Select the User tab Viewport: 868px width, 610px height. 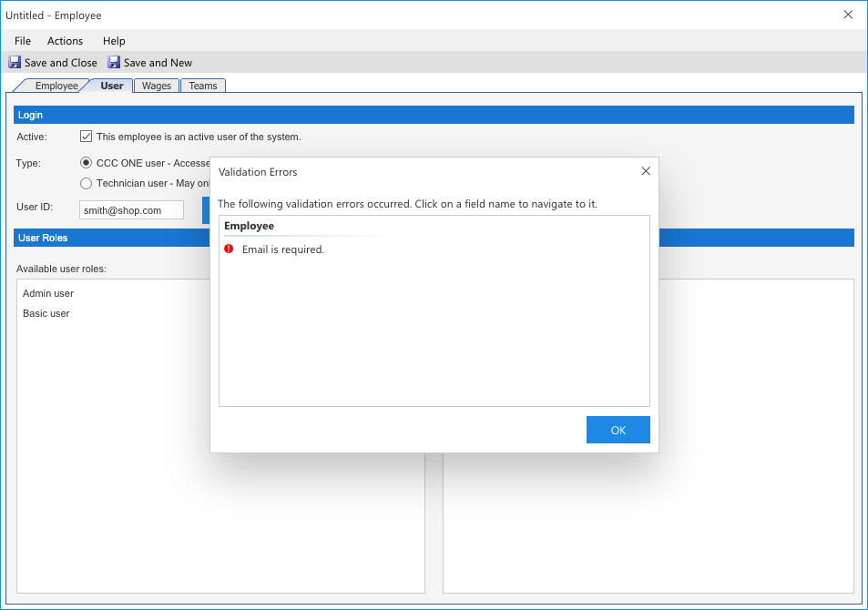tap(111, 86)
